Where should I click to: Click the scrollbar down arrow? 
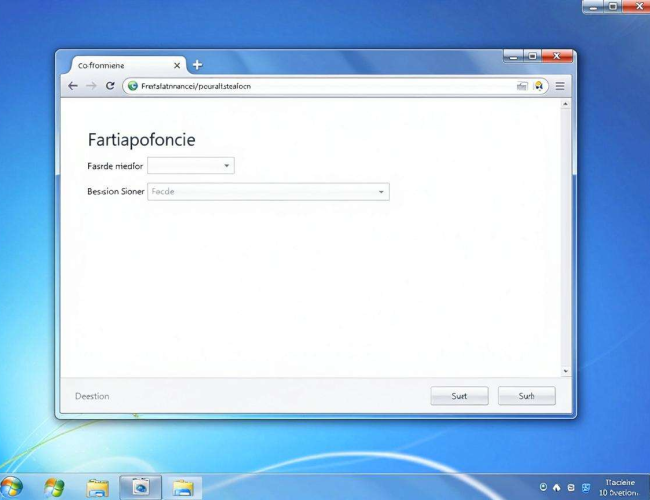coord(565,371)
